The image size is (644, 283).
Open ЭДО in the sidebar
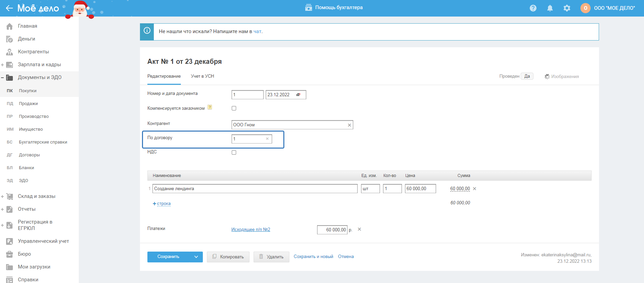click(x=24, y=181)
